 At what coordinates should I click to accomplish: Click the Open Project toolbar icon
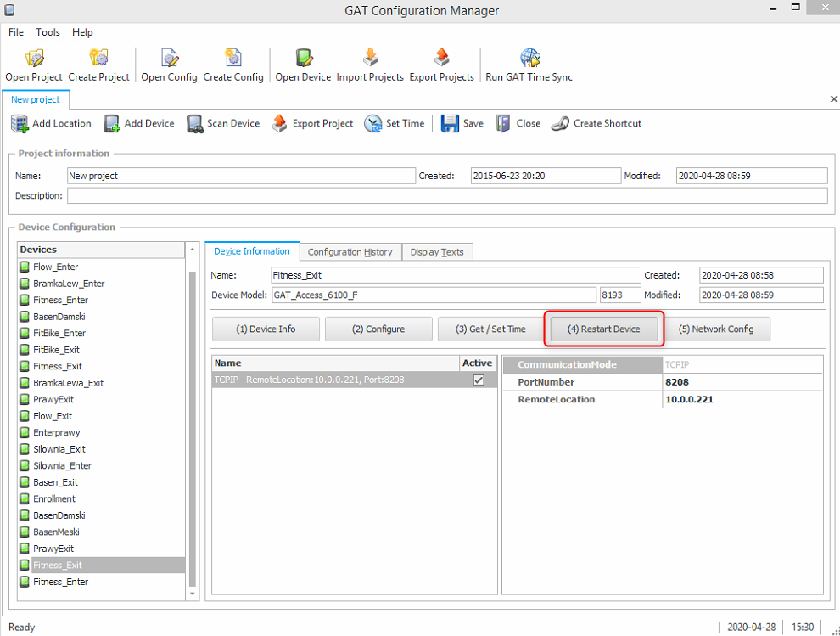pyautogui.click(x=34, y=59)
